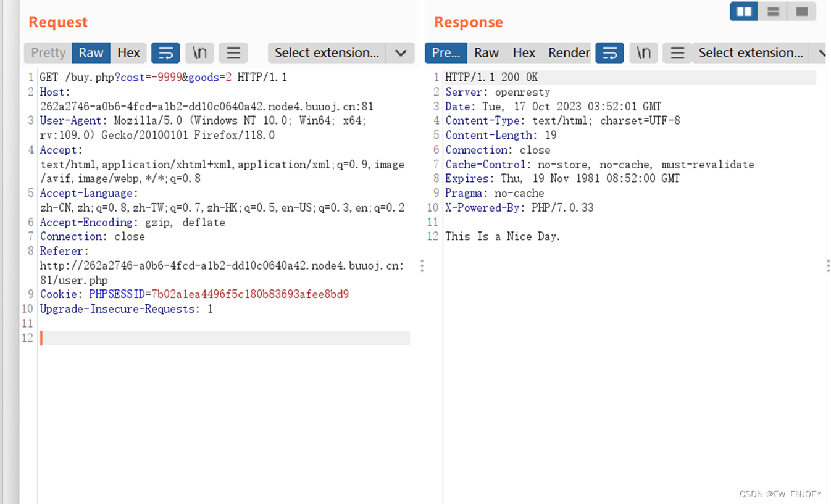Click the Content-Length: 19 line
This screenshot has height=504, width=831.
(x=501, y=135)
